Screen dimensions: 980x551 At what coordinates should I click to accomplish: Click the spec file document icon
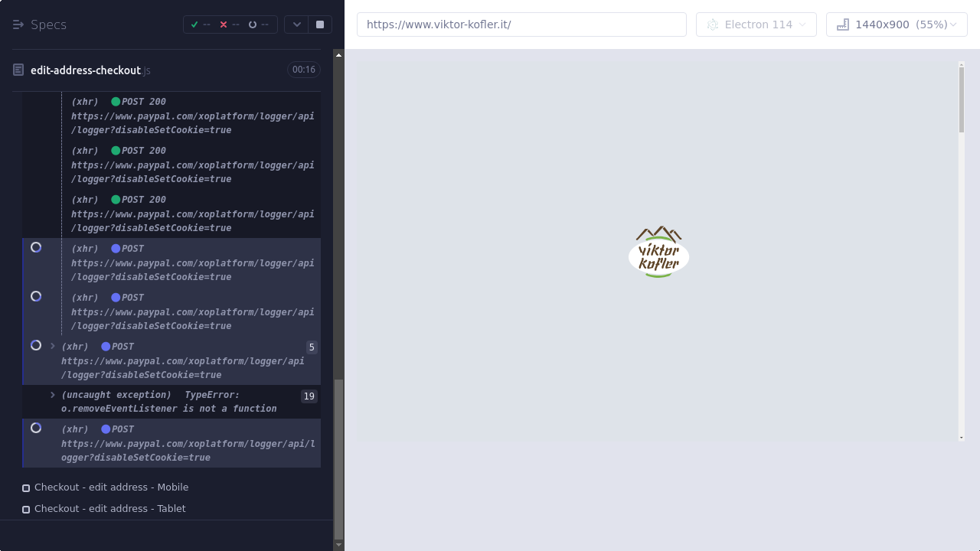coord(18,70)
